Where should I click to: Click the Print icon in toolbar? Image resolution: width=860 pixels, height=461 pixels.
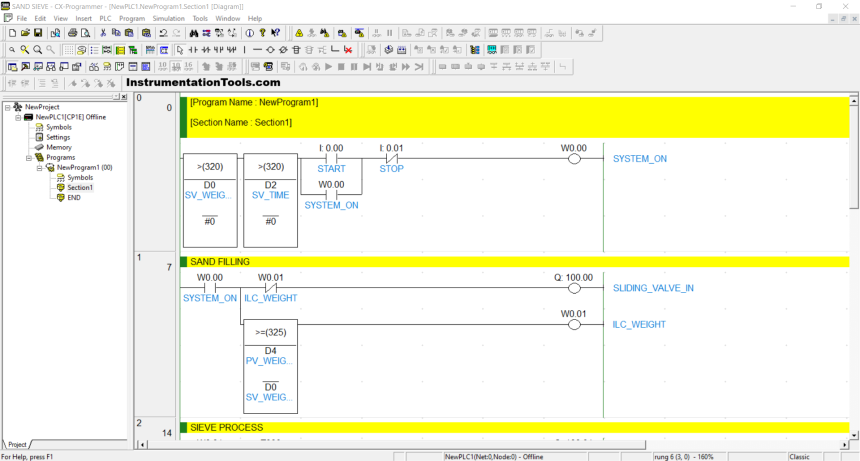(x=73, y=33)
